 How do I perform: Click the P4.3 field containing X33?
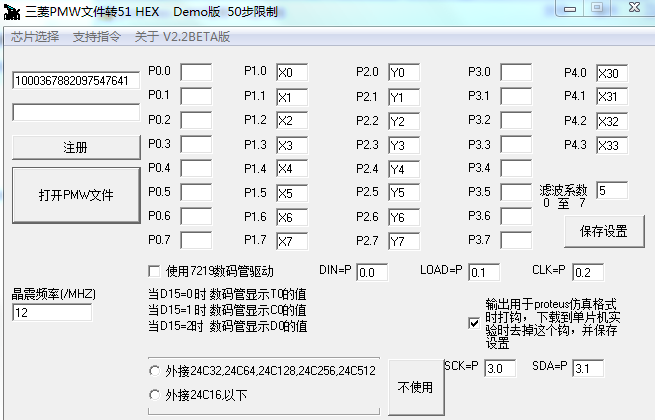(x=612, y=145)
